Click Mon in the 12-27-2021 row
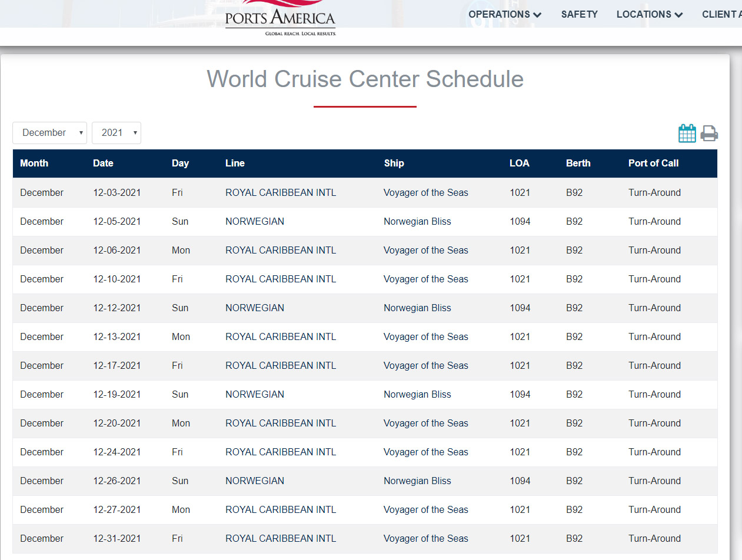The height and width of the screenshot is (560, 742). coord(181,509)
